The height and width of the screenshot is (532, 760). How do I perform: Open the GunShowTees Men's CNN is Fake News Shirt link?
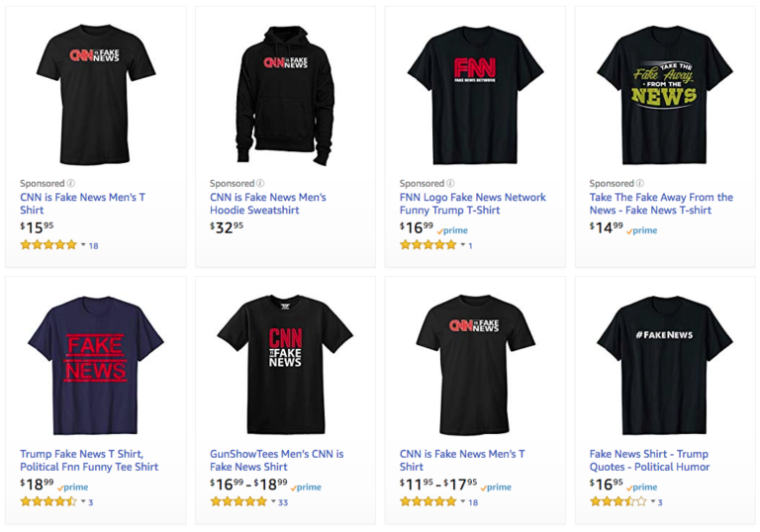277,460
